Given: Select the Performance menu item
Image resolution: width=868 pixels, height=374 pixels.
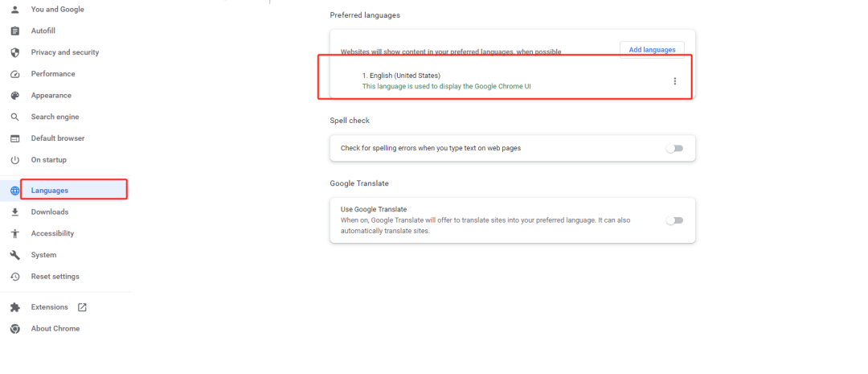Looking at the screenshot, I should (53, 74).
